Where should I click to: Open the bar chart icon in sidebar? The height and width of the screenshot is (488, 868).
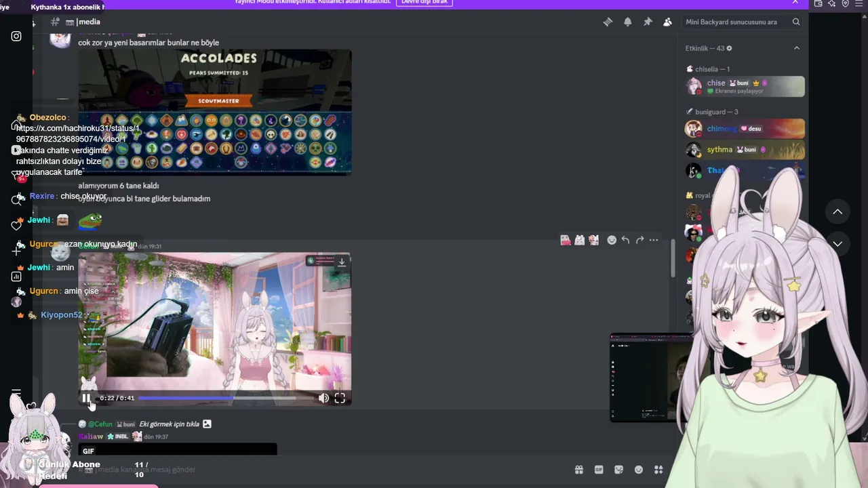[16, 277]
